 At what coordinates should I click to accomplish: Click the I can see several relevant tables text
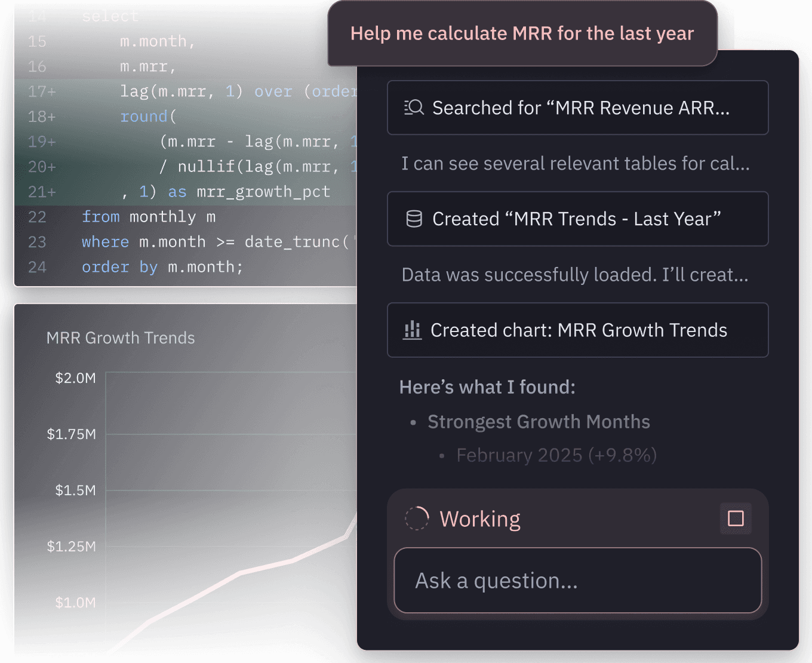pyautogui.click(x=575, y=164)
